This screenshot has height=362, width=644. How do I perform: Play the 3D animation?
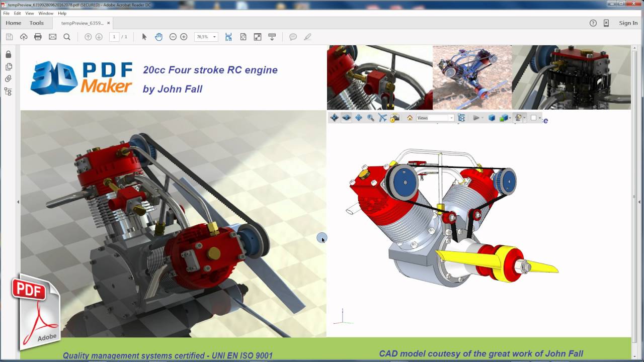click(476, 118)
